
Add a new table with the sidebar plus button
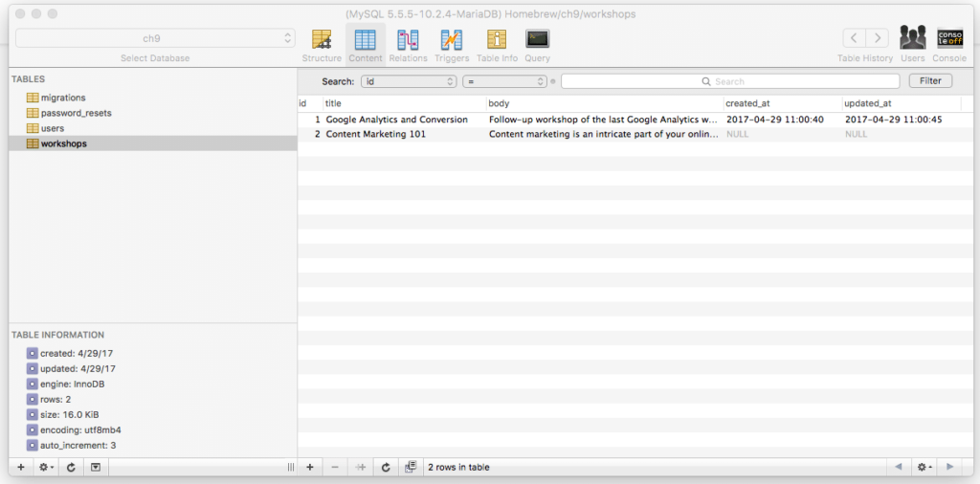21,467
